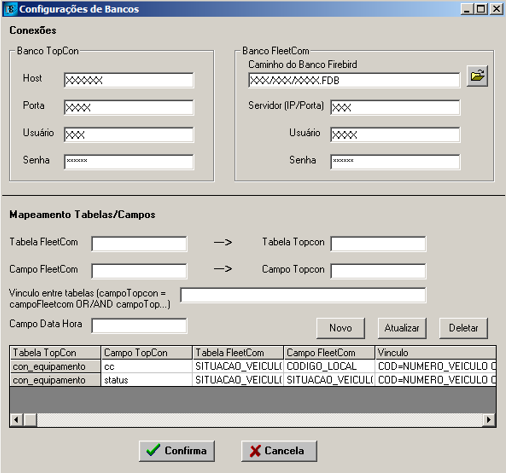Screen dimensions: 506x476
Task: Click the Servidor (IP/Porta) field
Action: (x=395, y=108)
